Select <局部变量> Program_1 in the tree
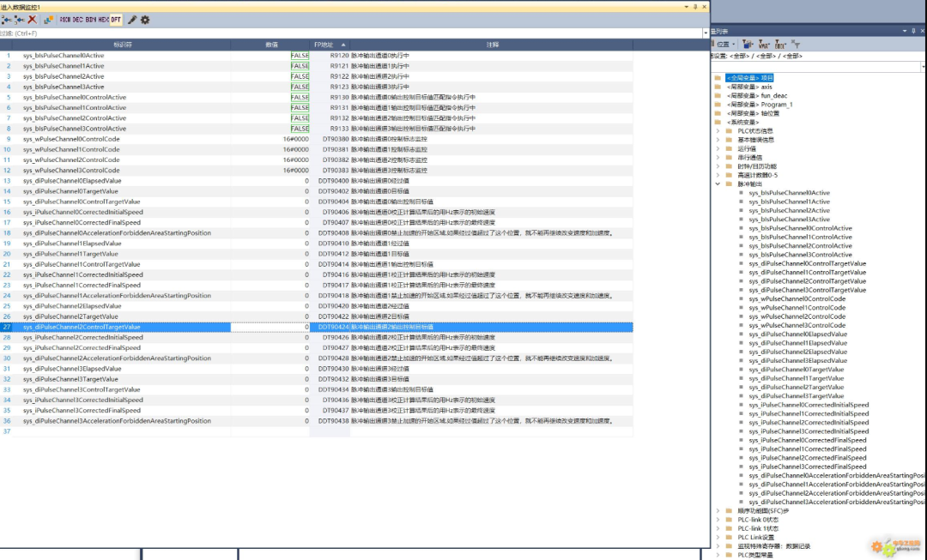This screenshot has height=560, width=927. (759, 105)
